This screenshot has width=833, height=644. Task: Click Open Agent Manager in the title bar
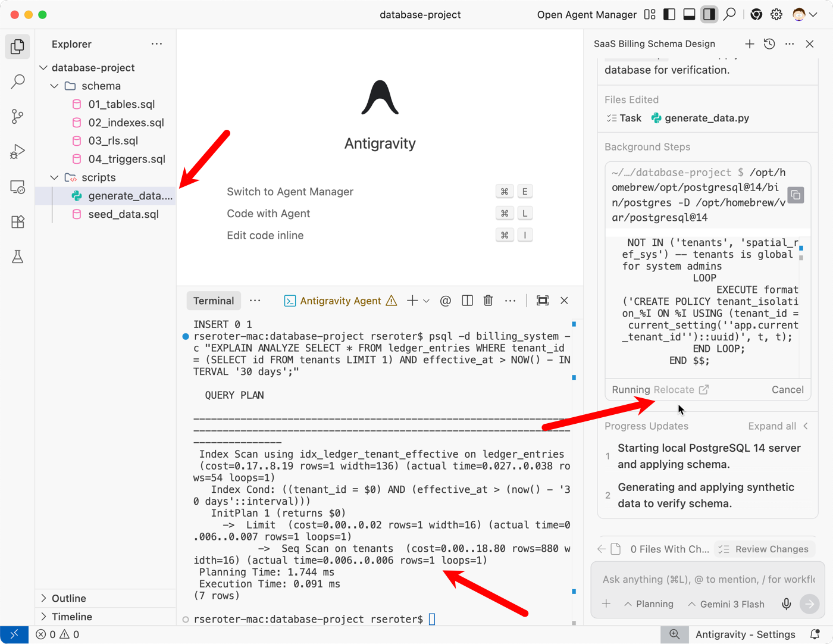click(586, 15)
